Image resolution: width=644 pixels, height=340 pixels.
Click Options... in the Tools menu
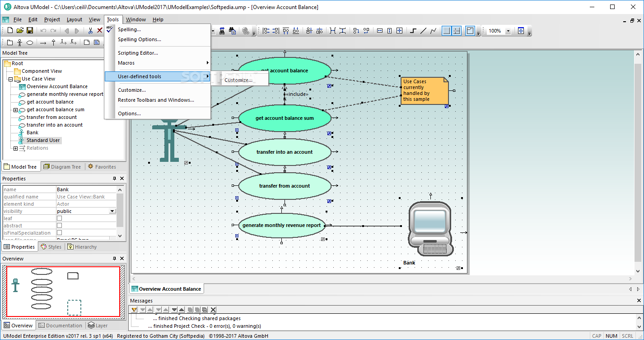coord(157,113)
